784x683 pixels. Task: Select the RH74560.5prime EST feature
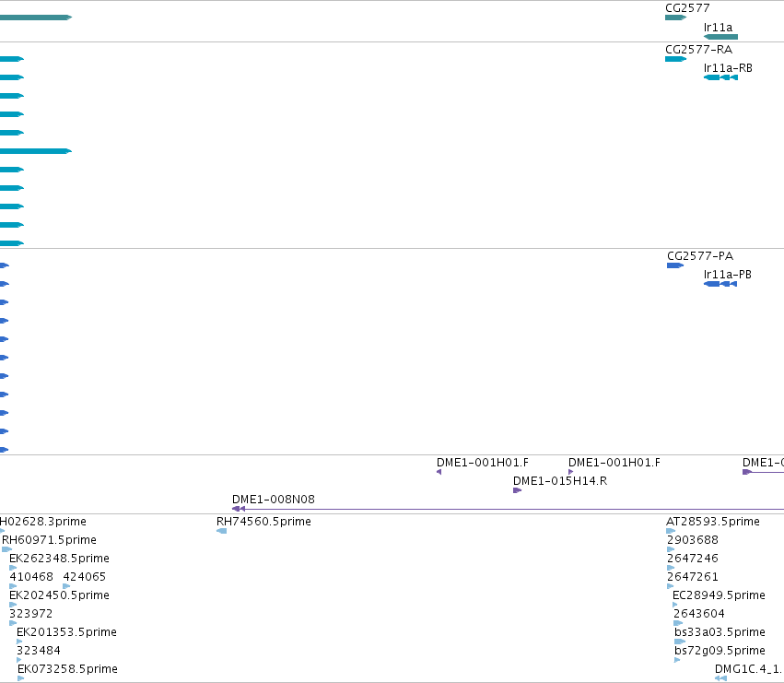click(x=221, y=531)
